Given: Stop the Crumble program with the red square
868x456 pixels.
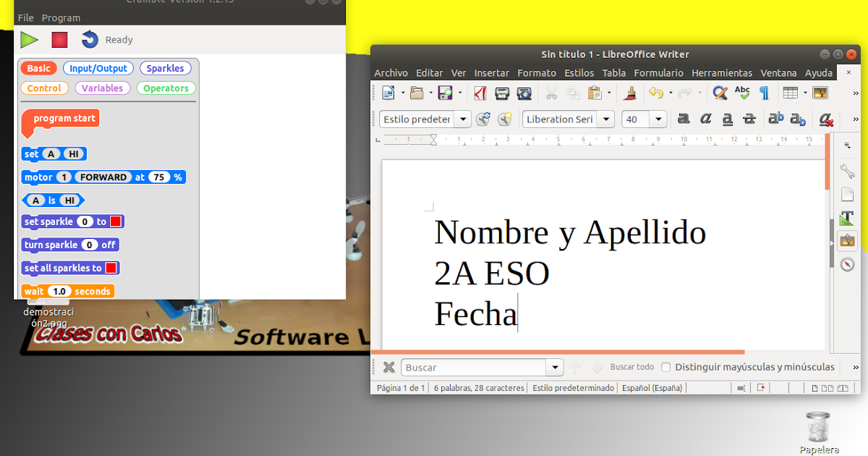Looking at the screenshot, I should [x=59, y=40].
